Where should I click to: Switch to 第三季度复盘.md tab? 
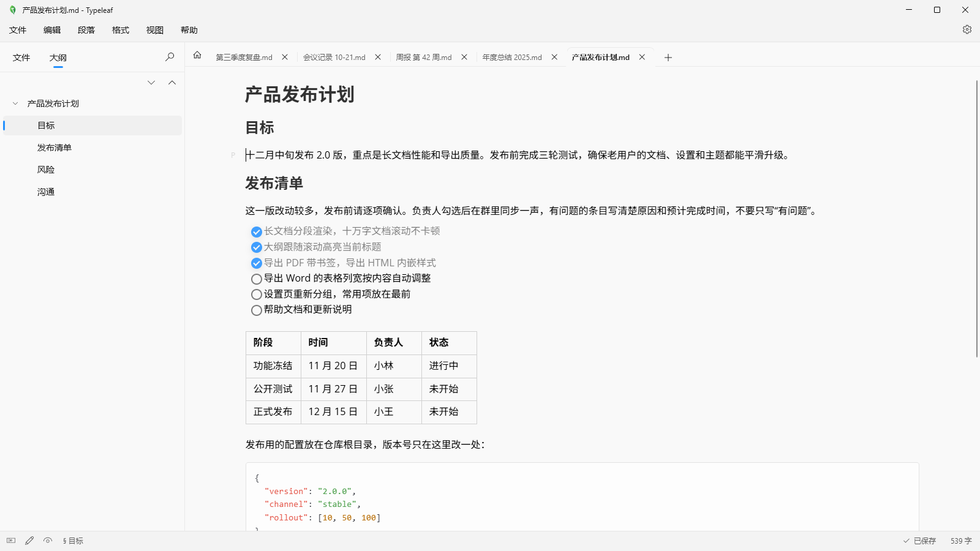coord(244,58)
